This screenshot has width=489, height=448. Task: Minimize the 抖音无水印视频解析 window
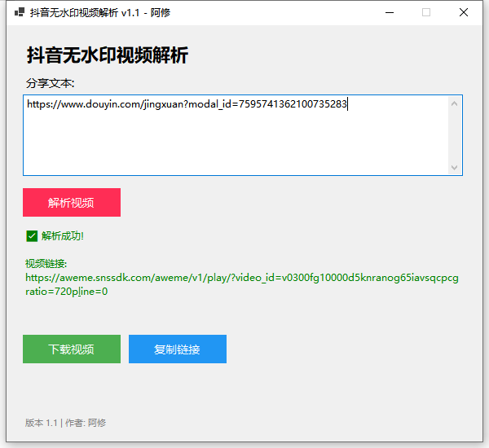(390, 12)
